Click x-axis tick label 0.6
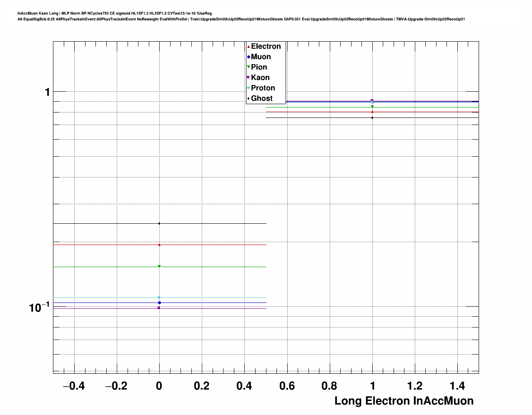This screenshot has height=415, width=532. pos(287,386)
